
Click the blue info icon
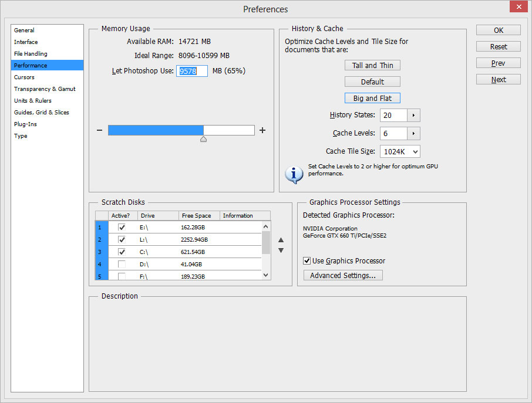click(x=294, y=173)
